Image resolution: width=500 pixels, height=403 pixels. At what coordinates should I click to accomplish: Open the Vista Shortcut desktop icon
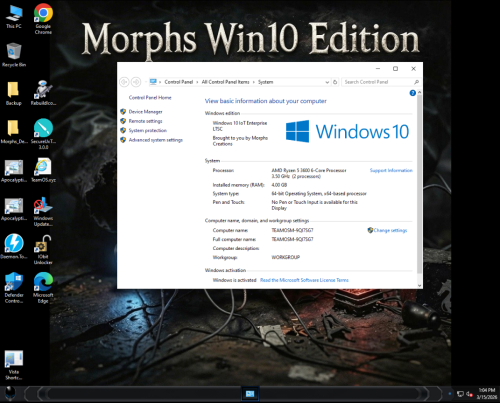(x=14, y=365)
